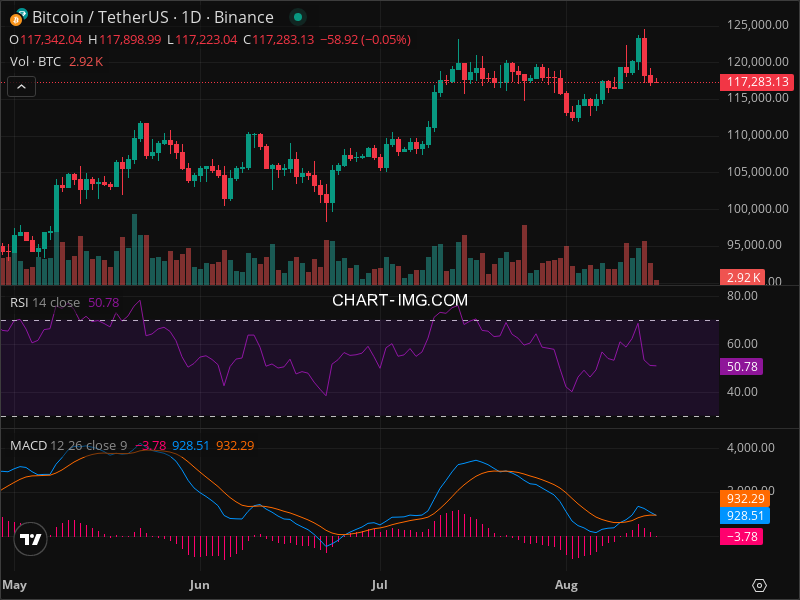Screen dimensions: 800x600
Task: Click the Bitcoin symbol logo icon
Action: click(x=18, y=17)
